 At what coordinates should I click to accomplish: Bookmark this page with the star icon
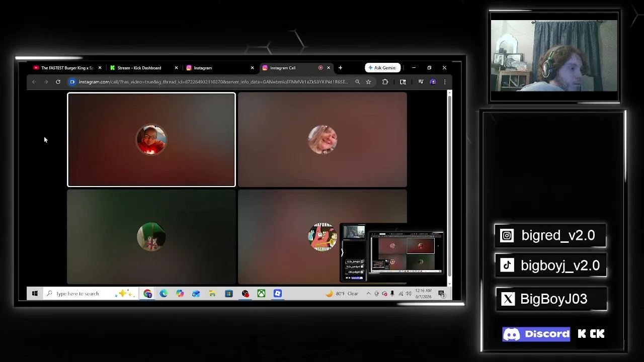[x=368, y=82]
